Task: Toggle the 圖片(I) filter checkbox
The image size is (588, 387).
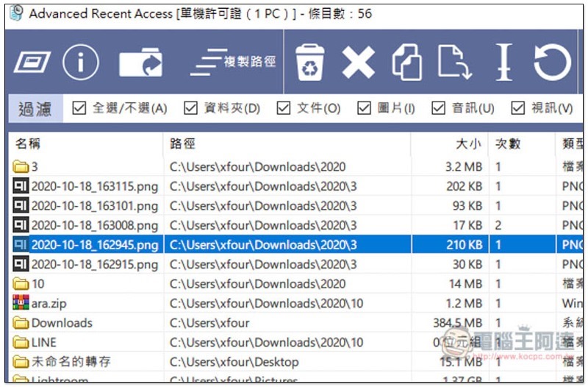Action: (364, 108)
